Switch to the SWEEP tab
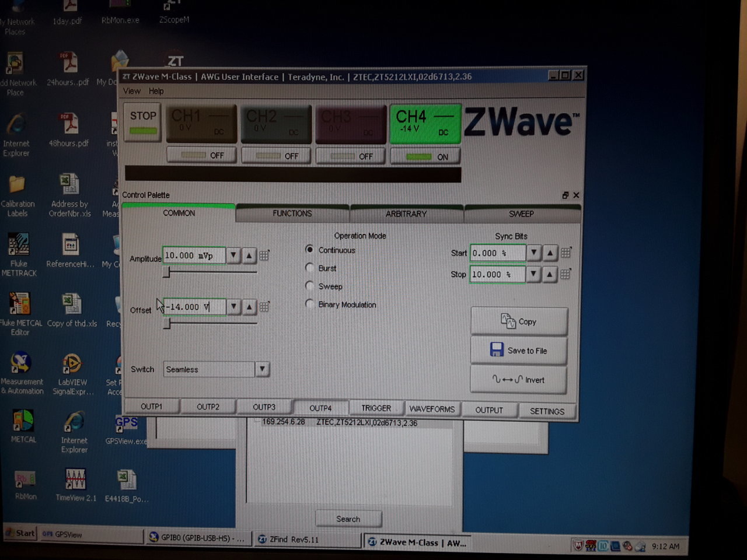Viewport: 747px width, 560px height. point(521,214)
